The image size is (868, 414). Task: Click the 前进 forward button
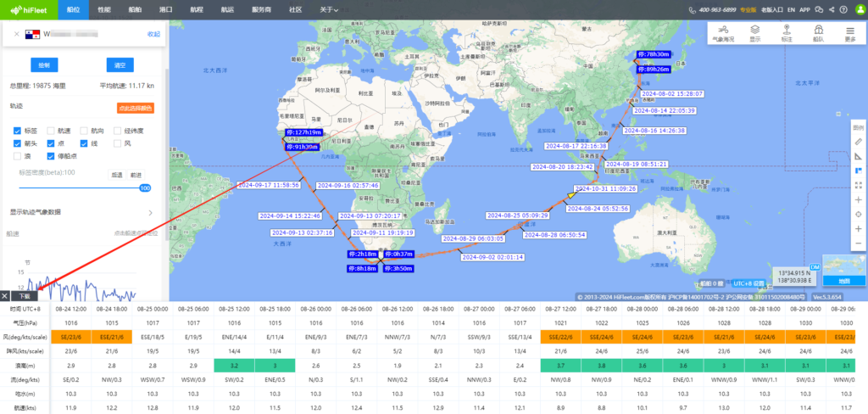(x=136, y=174)
